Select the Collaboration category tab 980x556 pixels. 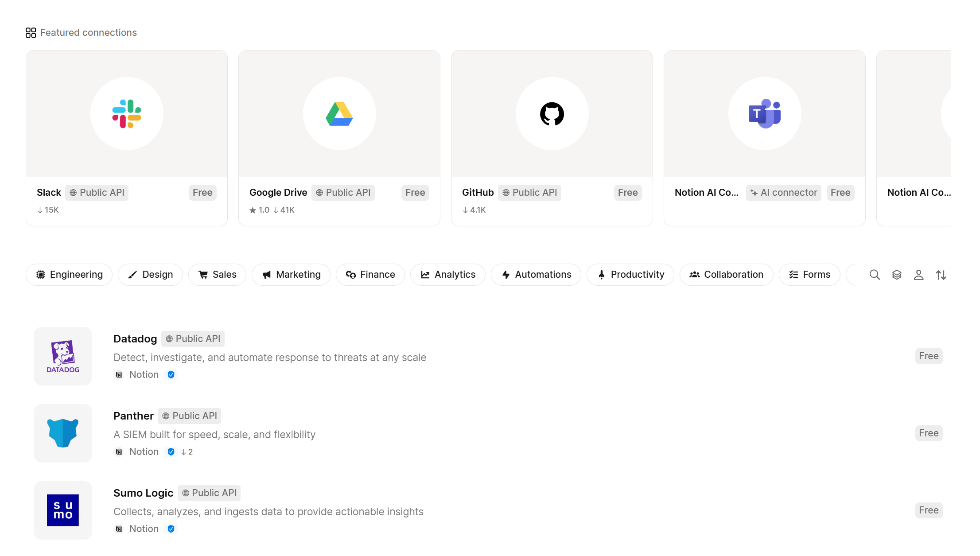click(x=727, y=275)
